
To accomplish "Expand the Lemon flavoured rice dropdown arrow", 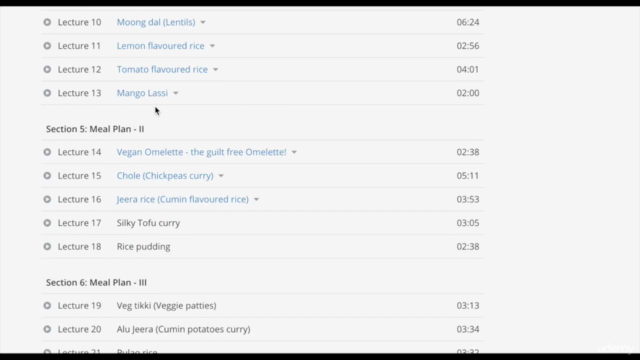I will click(x=212, y=46).
